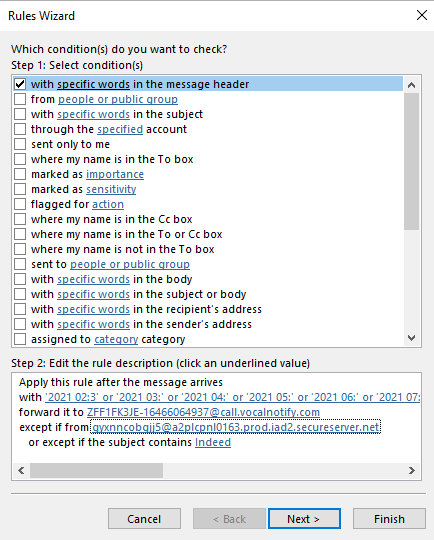Edit the 'Indeed' subject exception link
The width and height of the screenshot is (434, 540).
click(x=213, y=442)
